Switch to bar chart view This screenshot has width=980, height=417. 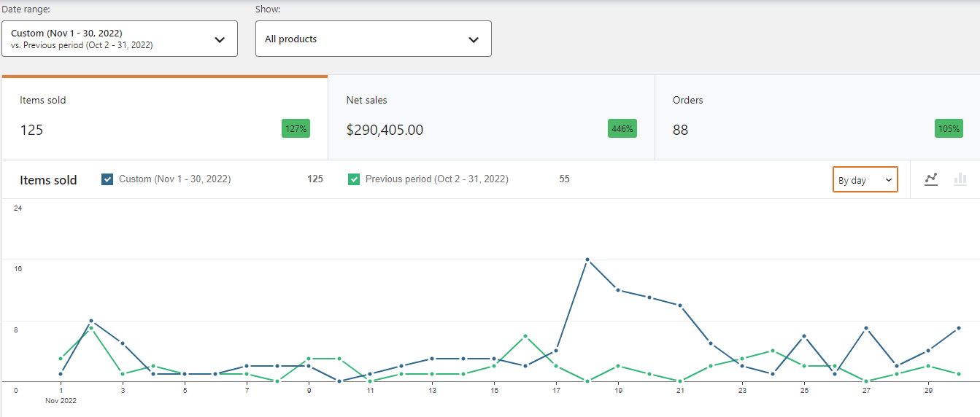[x=960, y=179]
